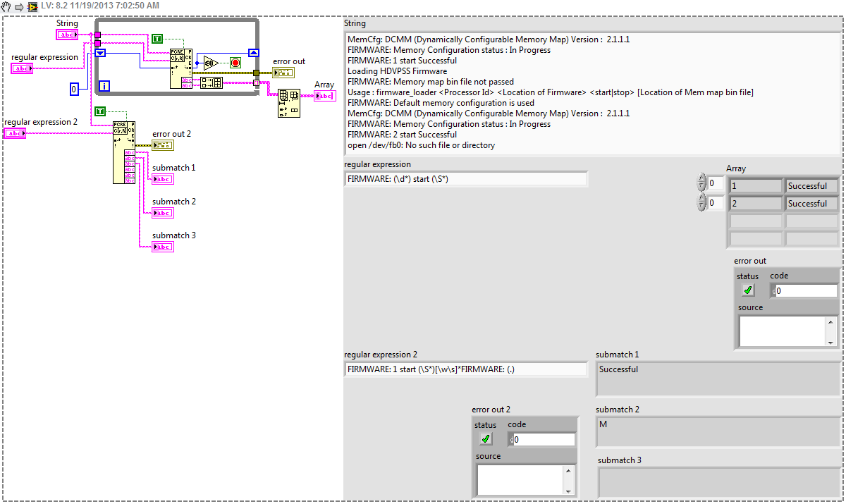This screenshot has width=846, height=504.
Task: Select the submatch 1 indicator terminal
Action: (x=163, y=179)
